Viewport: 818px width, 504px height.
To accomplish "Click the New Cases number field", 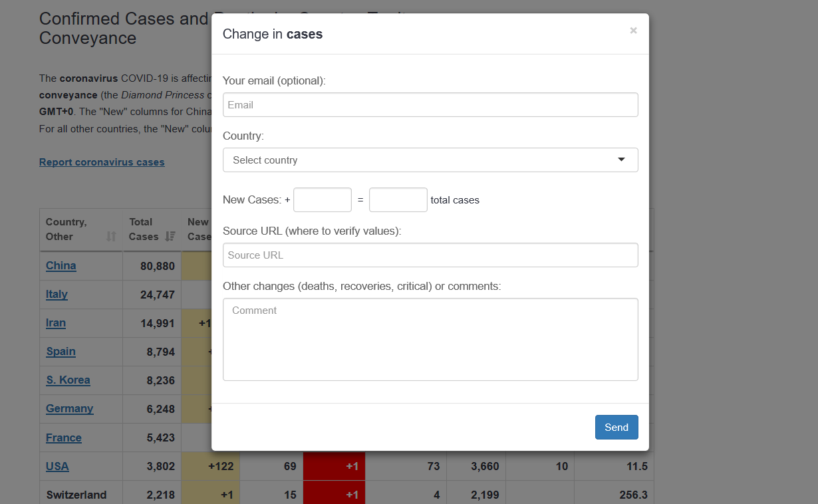I will coord(322,200).
